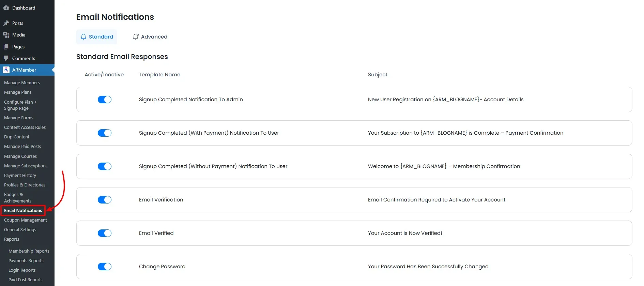
Task: Click the Subject column header
Action: tap(378, 75)
